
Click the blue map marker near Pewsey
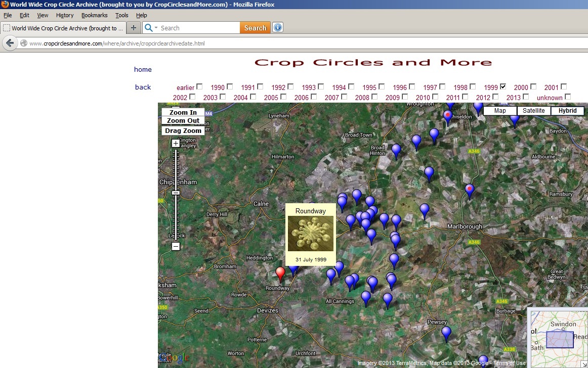[x=446, y=333]
